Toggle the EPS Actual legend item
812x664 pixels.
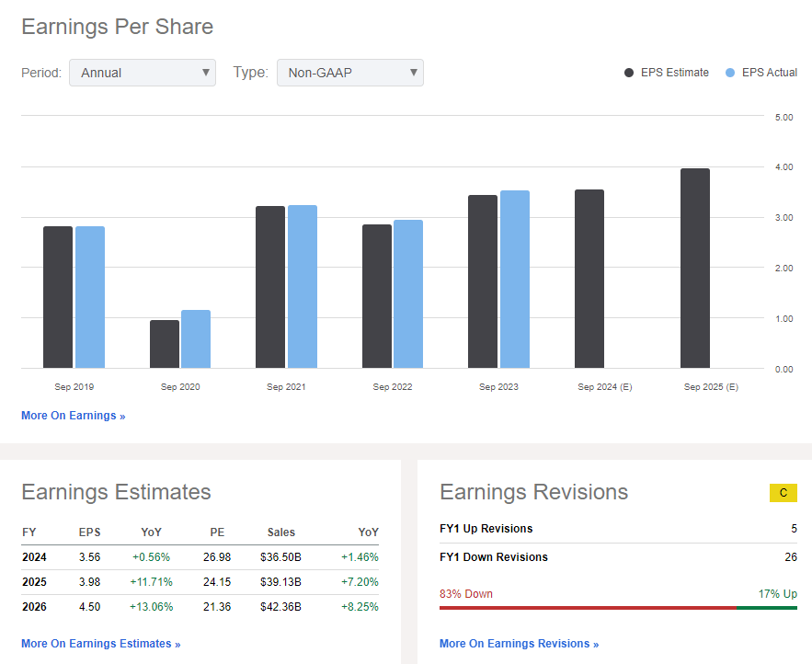[x=761, y=73]
